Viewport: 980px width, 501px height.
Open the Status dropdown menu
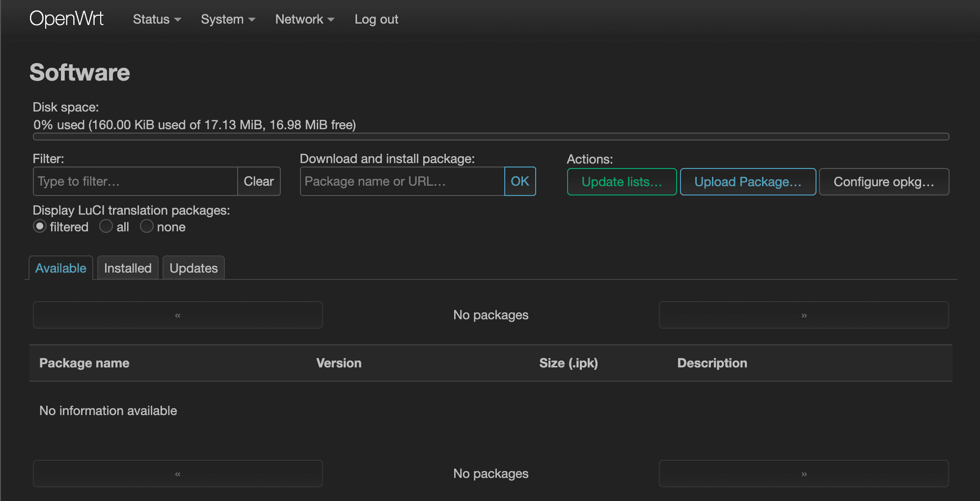click(157, 19)
